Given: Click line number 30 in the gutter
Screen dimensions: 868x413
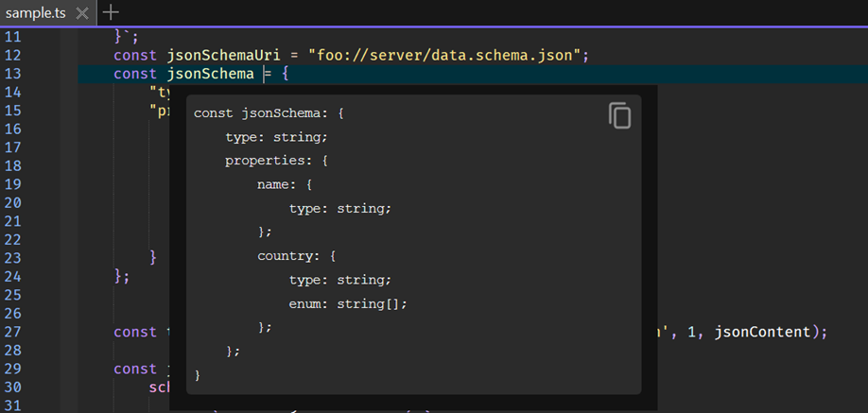Looking at the screenshot, I should pos(12,387).
